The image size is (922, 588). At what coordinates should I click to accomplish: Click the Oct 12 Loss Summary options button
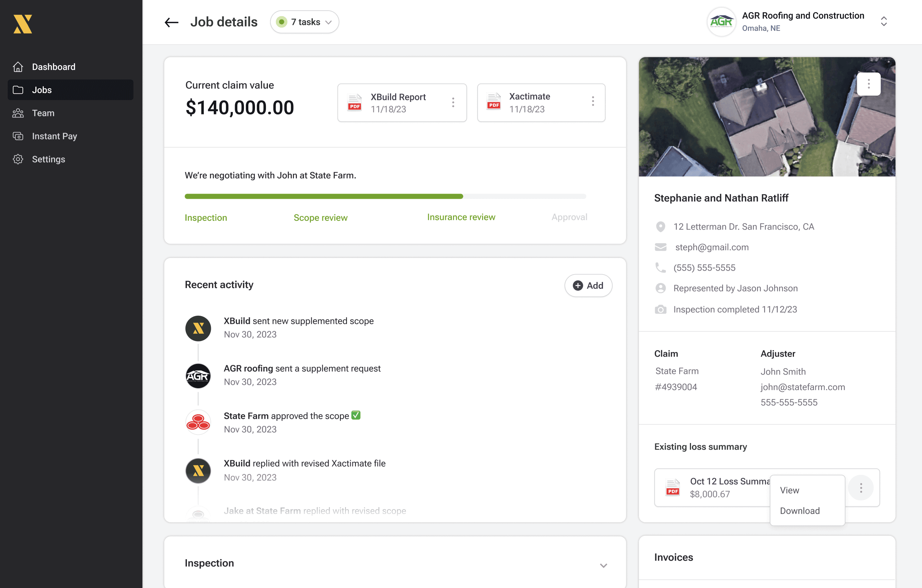pyautogui.click(x=861, y=488)
